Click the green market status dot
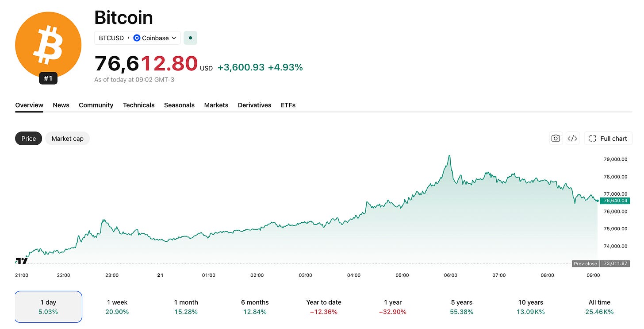The width and height of the screenshot is (644, 329). click(x=190, y=38)
